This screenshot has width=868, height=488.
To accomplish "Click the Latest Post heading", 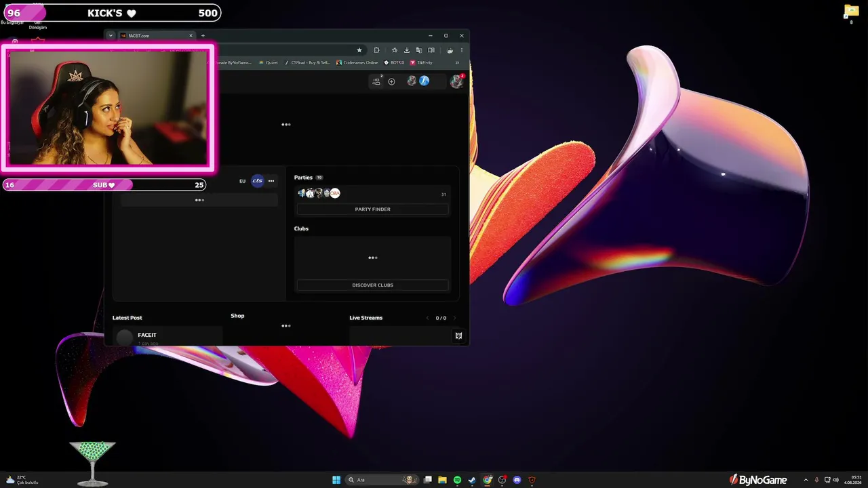I will point(127,318).
